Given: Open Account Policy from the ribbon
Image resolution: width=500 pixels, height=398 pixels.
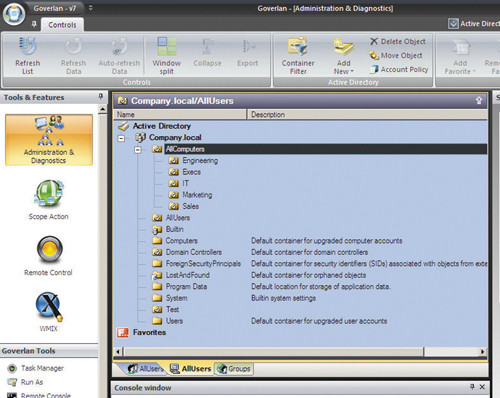Looking at the screenshot, I should [x=399, y=69].
